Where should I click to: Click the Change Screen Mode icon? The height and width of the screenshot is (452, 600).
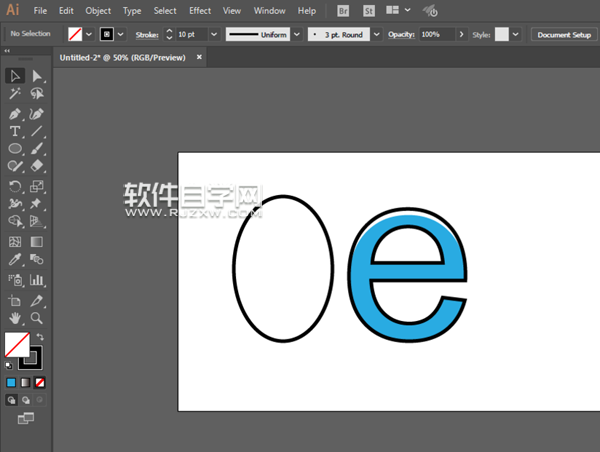(26, 418)
